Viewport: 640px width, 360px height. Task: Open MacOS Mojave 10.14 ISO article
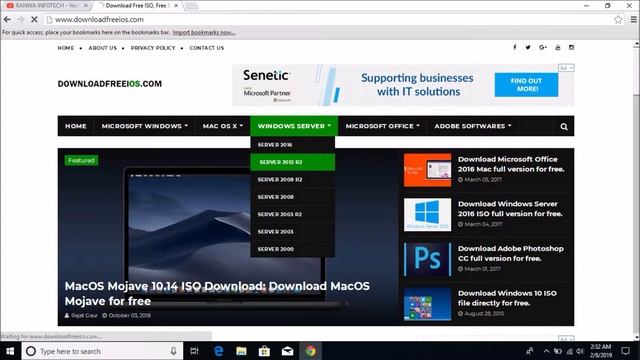(217, 293)
